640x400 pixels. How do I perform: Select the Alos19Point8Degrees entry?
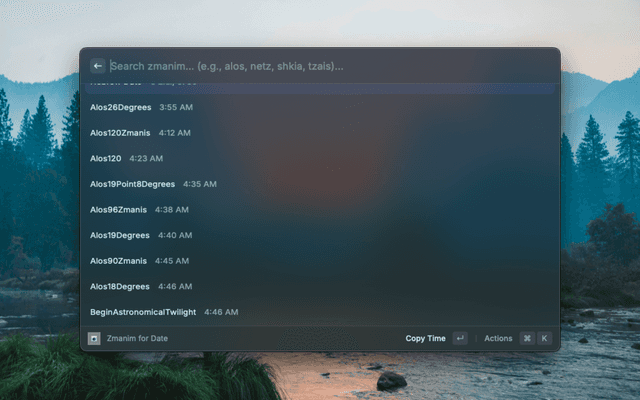click(x=132, y=184)
